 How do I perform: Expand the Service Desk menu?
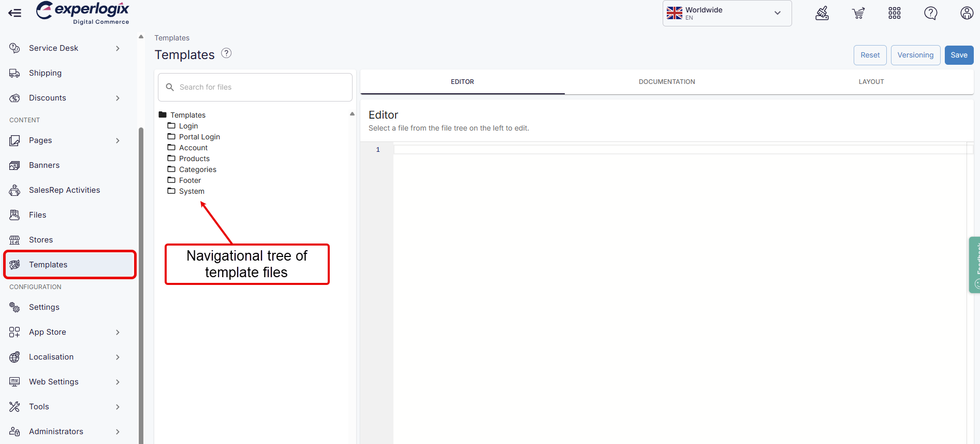[118, 48]
